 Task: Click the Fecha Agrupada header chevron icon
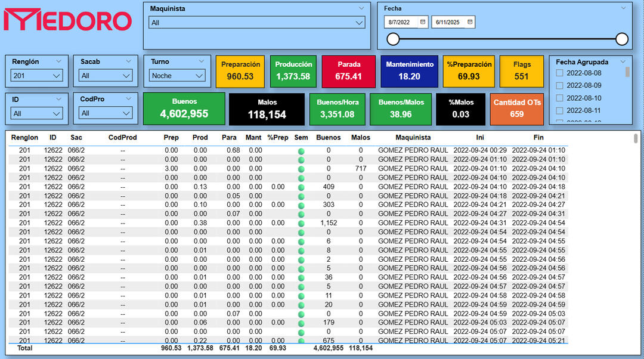623,61
